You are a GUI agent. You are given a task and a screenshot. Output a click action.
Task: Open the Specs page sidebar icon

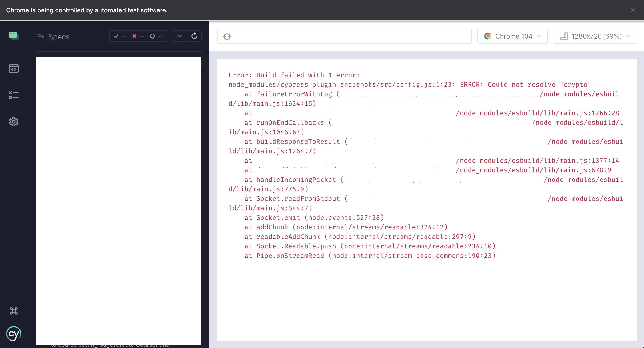click(x=14, y=68)
